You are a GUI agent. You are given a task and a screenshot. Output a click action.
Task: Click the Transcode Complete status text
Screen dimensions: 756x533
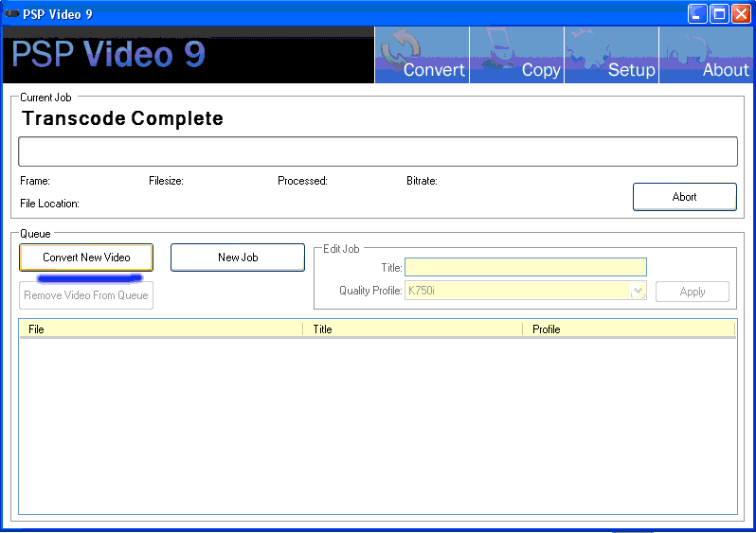(x=122, y=118)
